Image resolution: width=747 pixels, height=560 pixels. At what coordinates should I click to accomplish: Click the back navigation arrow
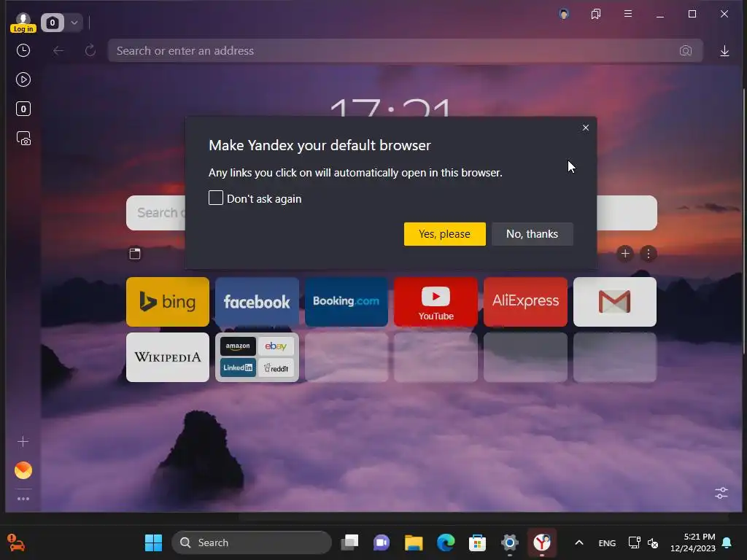click(58, 50)
